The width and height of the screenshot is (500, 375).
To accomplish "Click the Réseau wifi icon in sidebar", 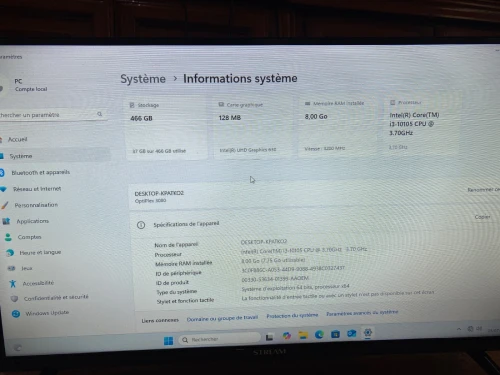I will click(x=3, y=189).
